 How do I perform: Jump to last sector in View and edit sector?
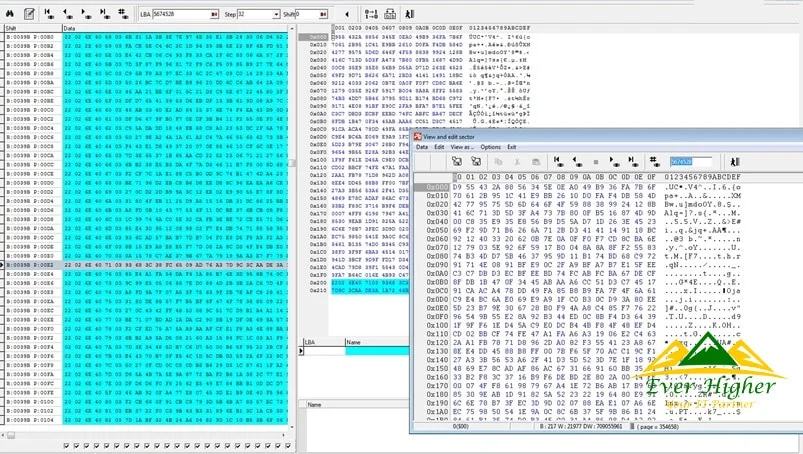pos(633,162)
